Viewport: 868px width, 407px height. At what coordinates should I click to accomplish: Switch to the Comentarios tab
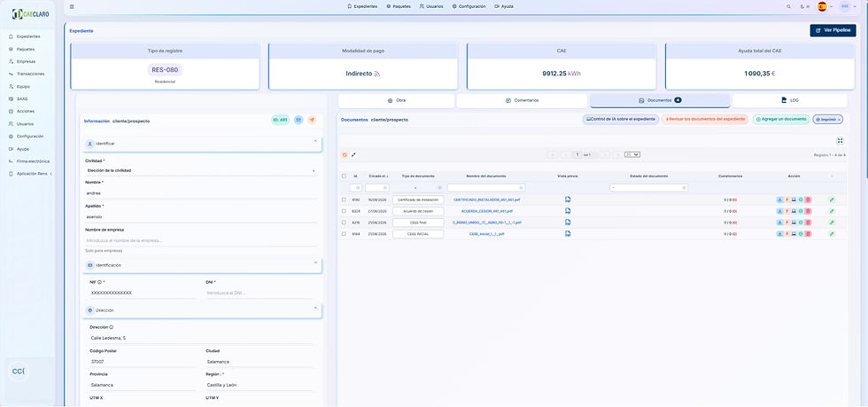pos(522,101)
